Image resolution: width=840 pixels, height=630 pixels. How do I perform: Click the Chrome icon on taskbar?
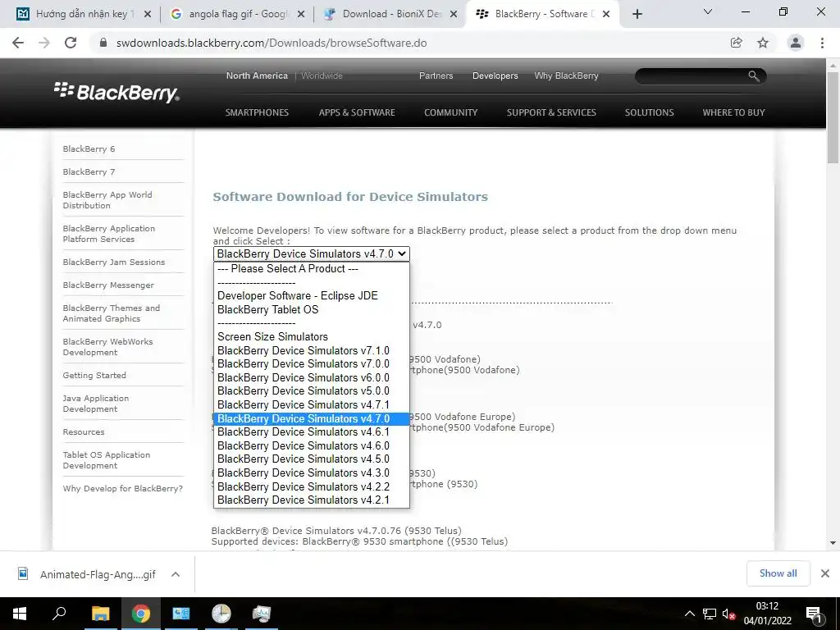(140, 614)
